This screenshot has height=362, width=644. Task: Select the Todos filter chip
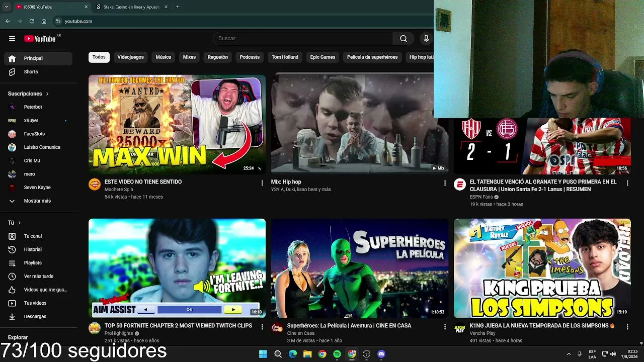(99, 57)
